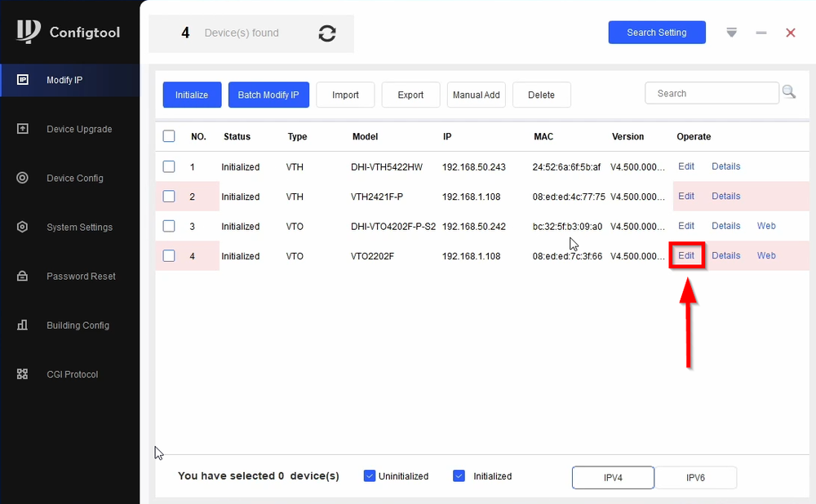Viewport: 816px width, 504px height.
Task: Click Batch Modify IP
Action: click(268, 95)
